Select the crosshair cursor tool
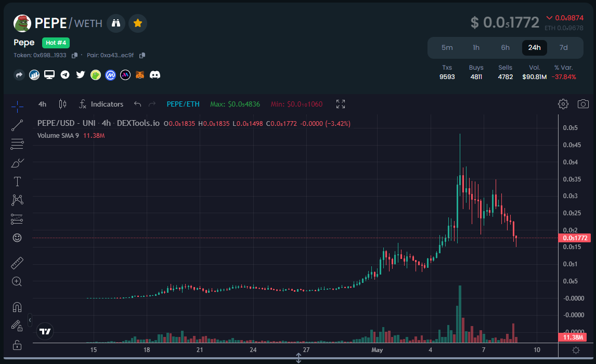The image size is (596, 364). (17, 107)
